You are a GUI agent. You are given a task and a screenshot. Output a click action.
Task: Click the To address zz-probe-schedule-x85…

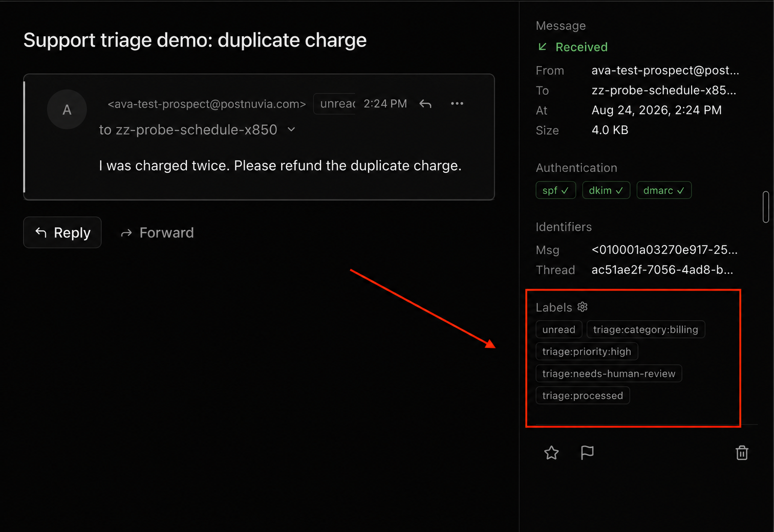pos(663,91)
